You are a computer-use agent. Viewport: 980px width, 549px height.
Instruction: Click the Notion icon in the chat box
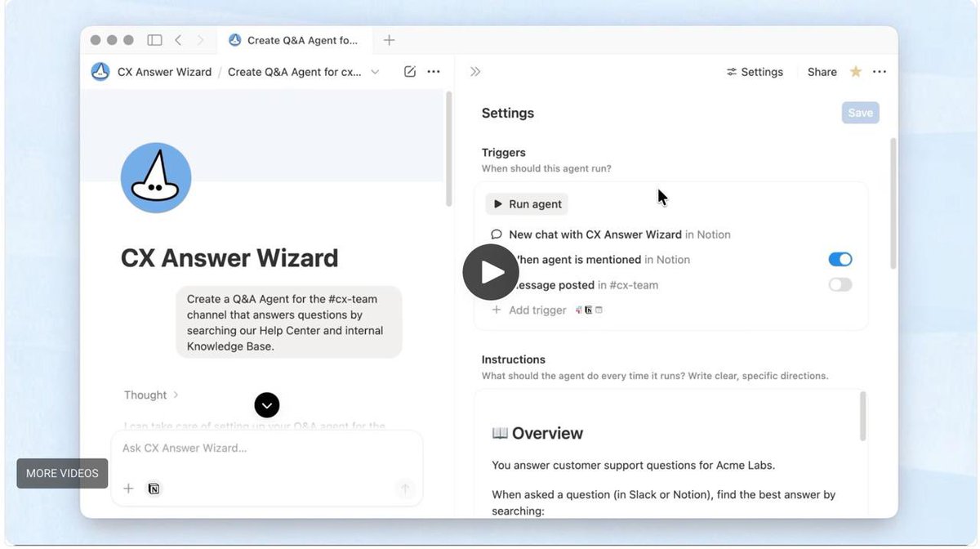coord(154,489)
